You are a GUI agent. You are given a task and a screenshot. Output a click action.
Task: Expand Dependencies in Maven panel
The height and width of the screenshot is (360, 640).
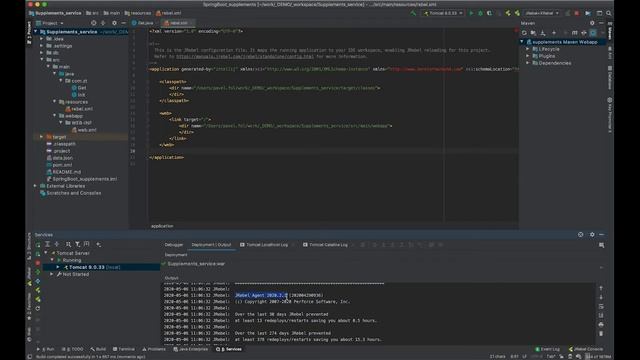tap(528, 63)
